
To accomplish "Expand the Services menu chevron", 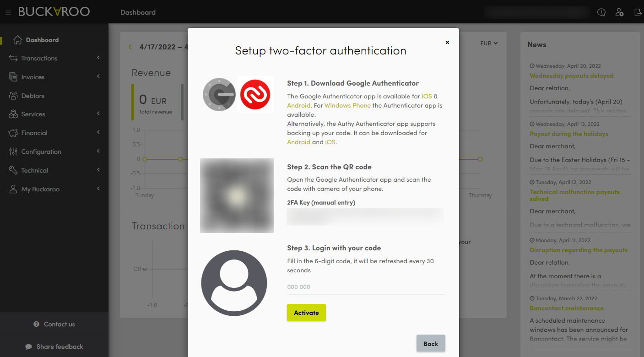I will coord(98,114).
